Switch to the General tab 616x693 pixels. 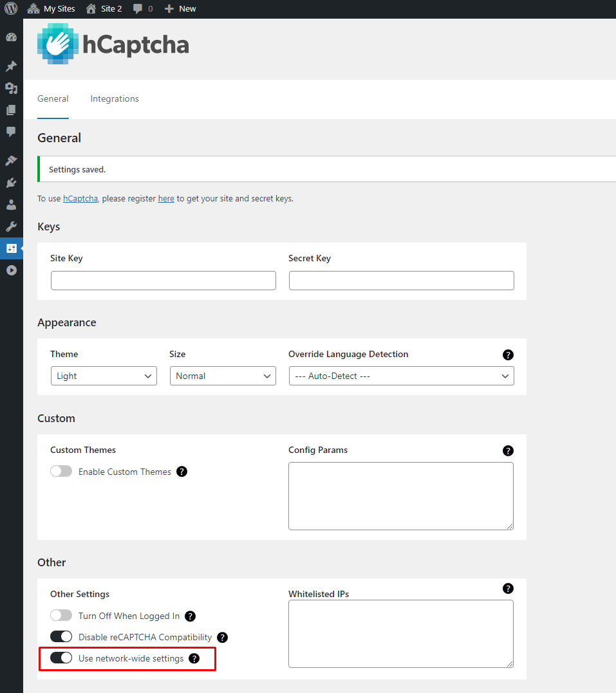tap(53, 98)
